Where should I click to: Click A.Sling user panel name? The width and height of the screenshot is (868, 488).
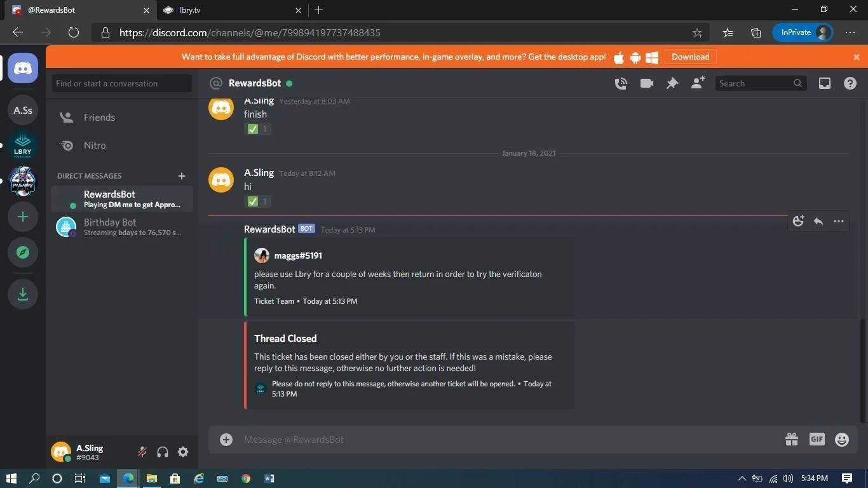coord(90,448)
